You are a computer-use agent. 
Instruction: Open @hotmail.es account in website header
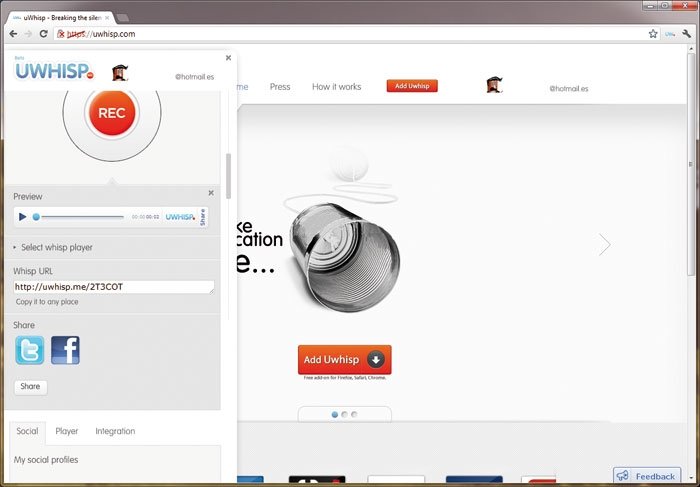(569, 88)
